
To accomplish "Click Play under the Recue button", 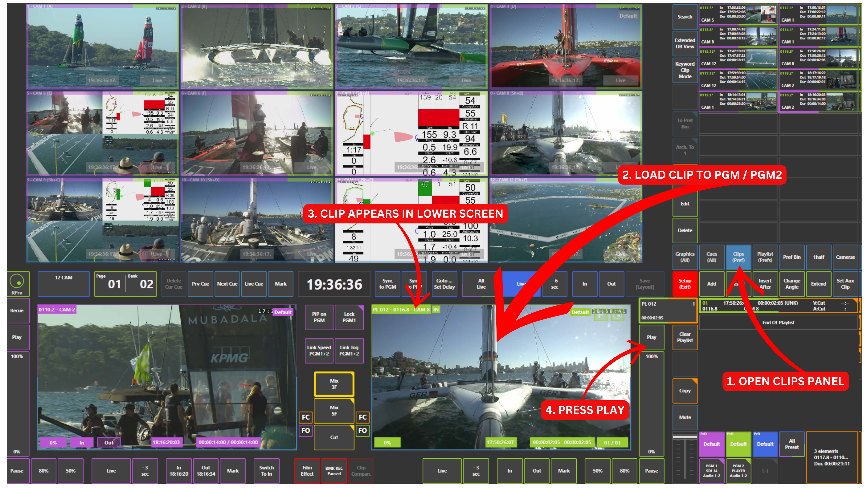I will (x=17, y=337).
